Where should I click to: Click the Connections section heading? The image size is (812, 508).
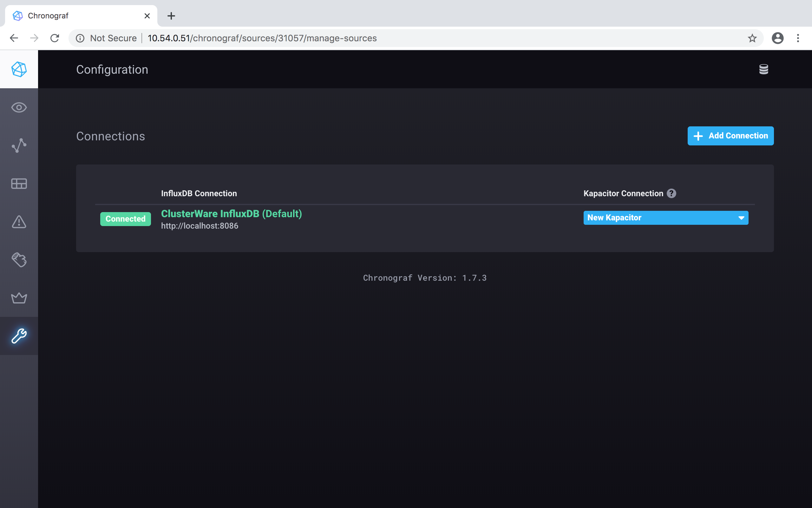tap(110, 136)
